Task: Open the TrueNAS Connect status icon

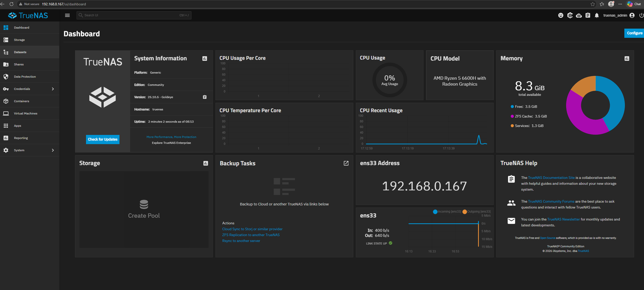Action: (x=570, y=15)
